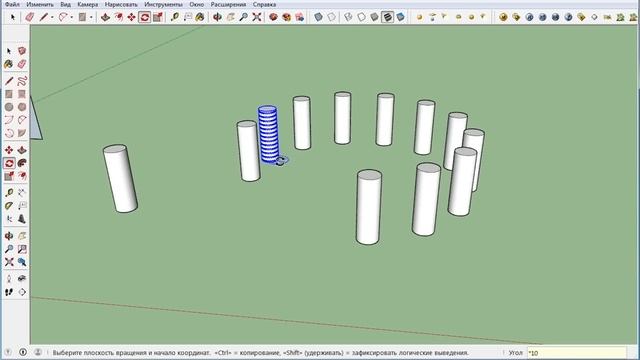Select Orbit tool in left toolbar
The height and width of the screenshot is (360, 640).
[x=9, y=236]
